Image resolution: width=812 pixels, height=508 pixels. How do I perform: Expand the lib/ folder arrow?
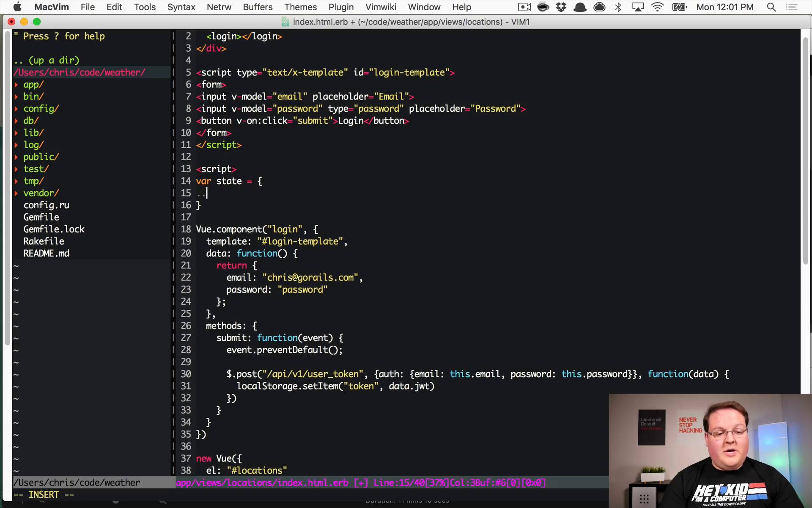click(16, 133)
